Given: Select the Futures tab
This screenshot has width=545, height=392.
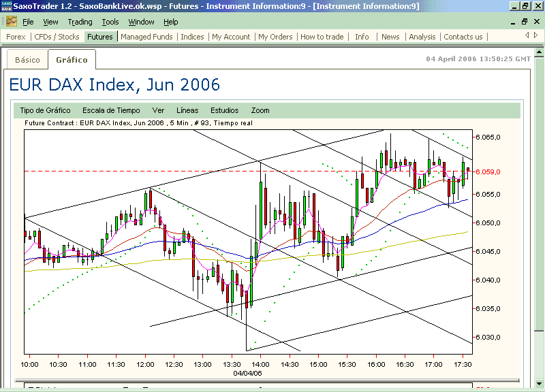Looking at the screenshot, I should point(100,37).
